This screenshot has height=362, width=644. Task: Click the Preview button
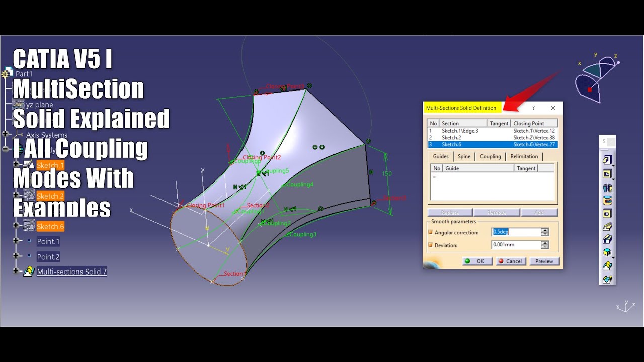pyautogui.click(x=544, y=261)
